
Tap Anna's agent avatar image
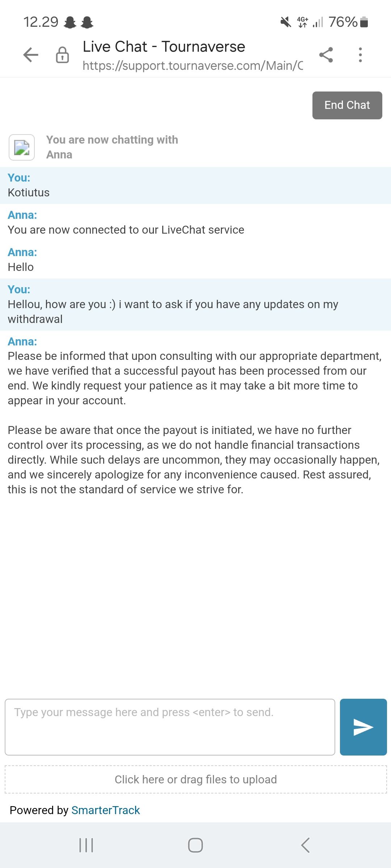22,147
